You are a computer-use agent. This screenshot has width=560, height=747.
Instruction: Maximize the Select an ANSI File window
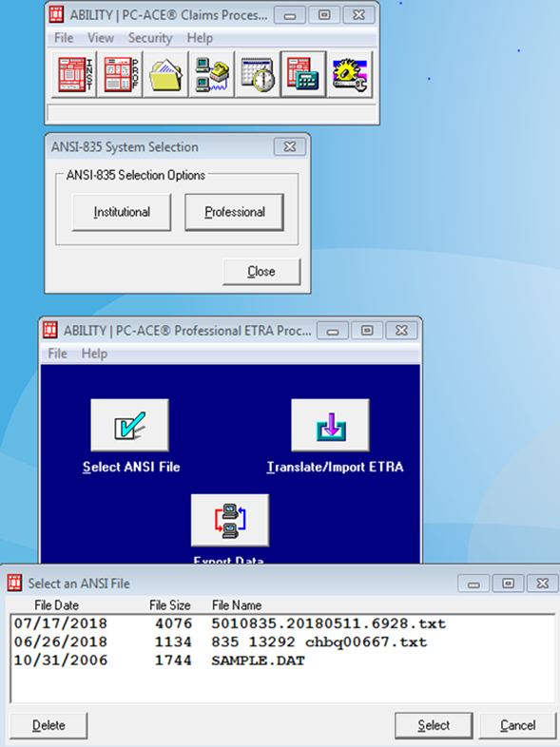pos(508,584)
